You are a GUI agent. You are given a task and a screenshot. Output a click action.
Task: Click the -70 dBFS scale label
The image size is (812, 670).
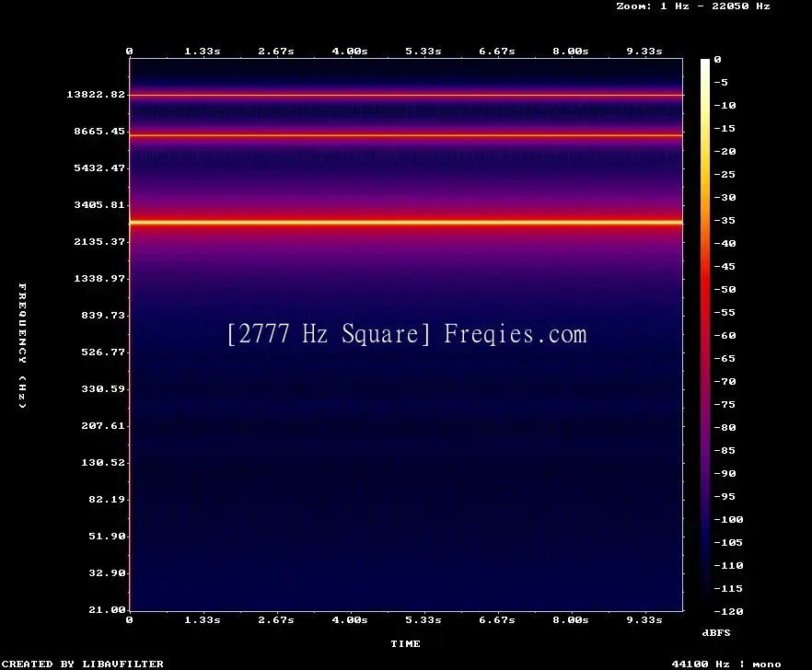click(725, 382)
